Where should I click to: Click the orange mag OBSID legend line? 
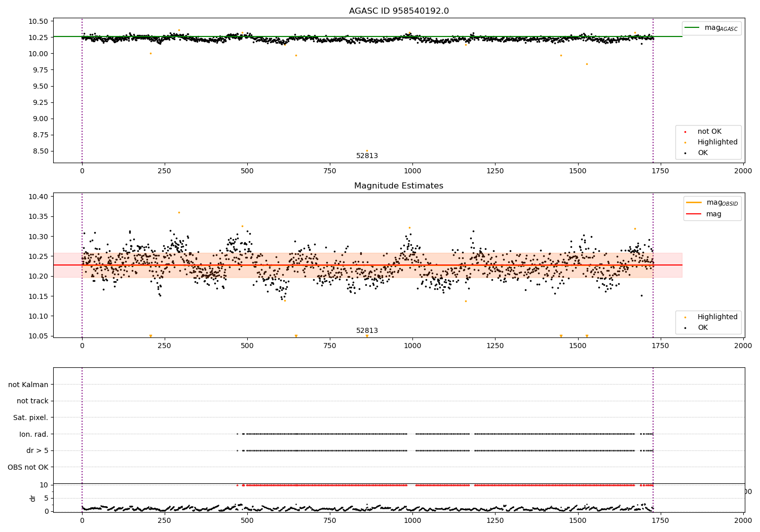694,202
